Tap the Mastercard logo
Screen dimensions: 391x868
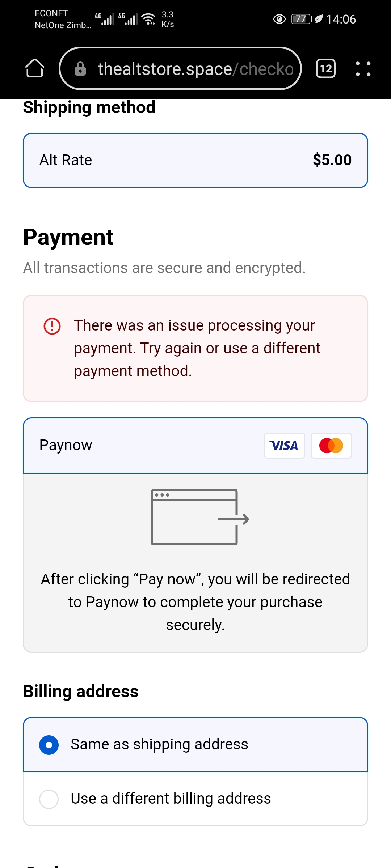331,446
